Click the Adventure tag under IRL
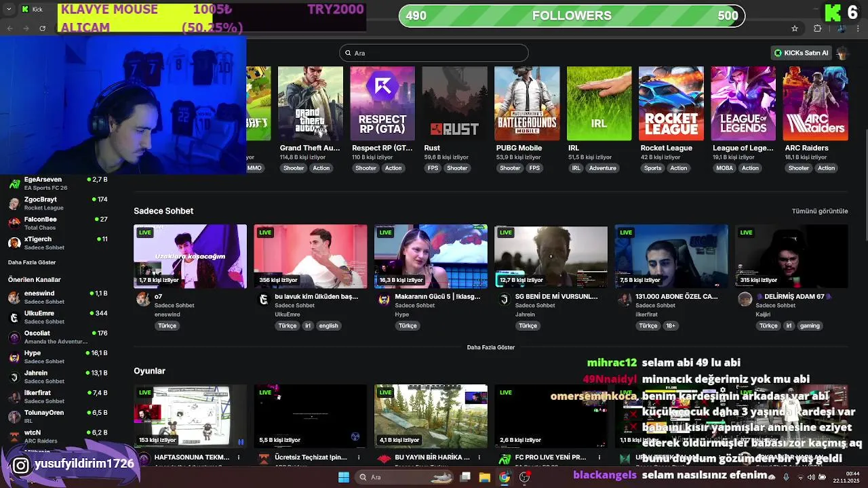Image resolution: width=868 pixels, height=488 pixels. tap(603, 168)
